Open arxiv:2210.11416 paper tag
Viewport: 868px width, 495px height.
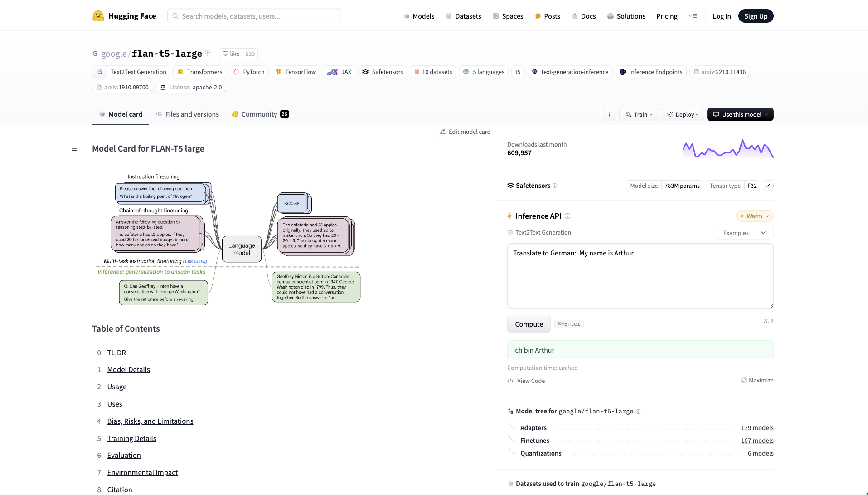pyautogui.click(x=720, y=72)
